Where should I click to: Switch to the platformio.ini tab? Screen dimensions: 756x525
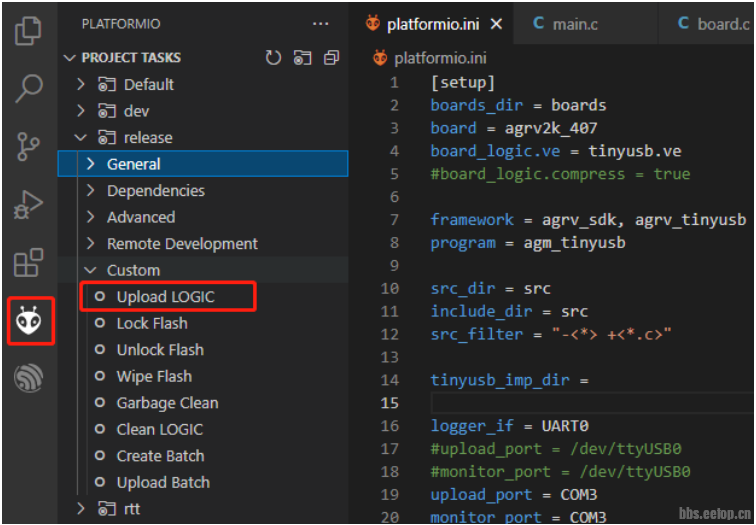(x=433, y=24)
